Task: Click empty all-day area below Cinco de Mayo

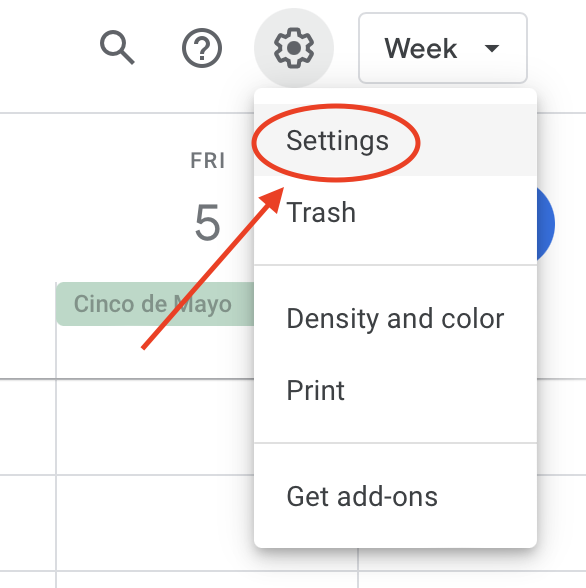Action: (x=155, y=352)
